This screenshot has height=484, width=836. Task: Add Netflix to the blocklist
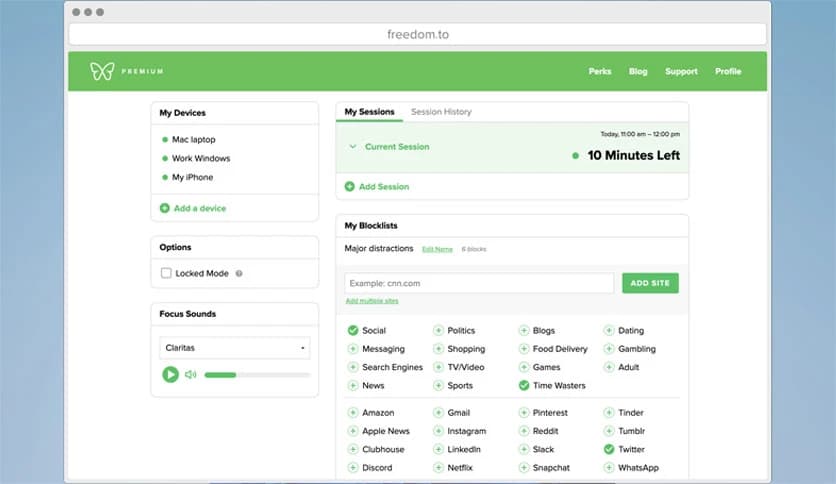click(438, 467)
